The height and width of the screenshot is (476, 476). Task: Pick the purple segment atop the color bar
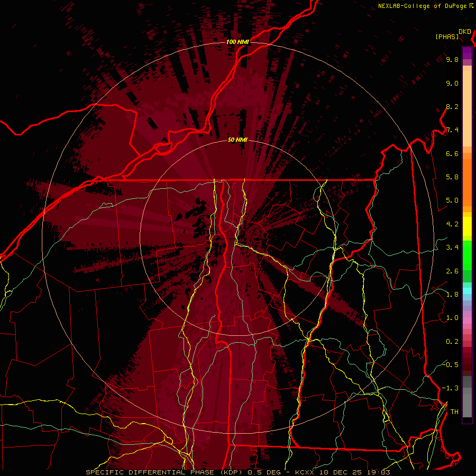click(x=467, y=53)
